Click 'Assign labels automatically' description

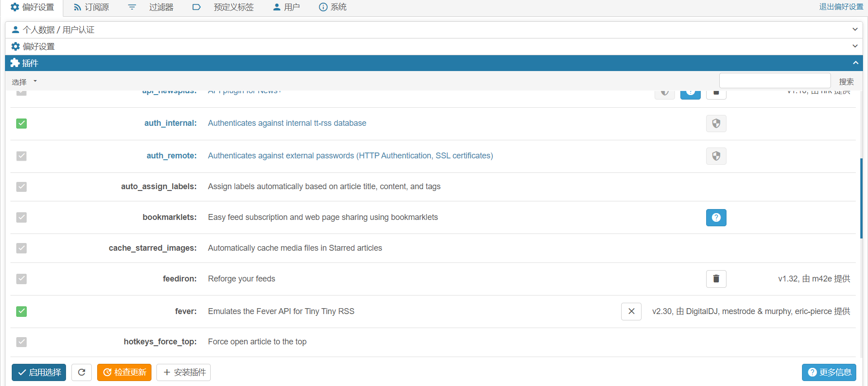pyautogui.click(x=324, y=186)
